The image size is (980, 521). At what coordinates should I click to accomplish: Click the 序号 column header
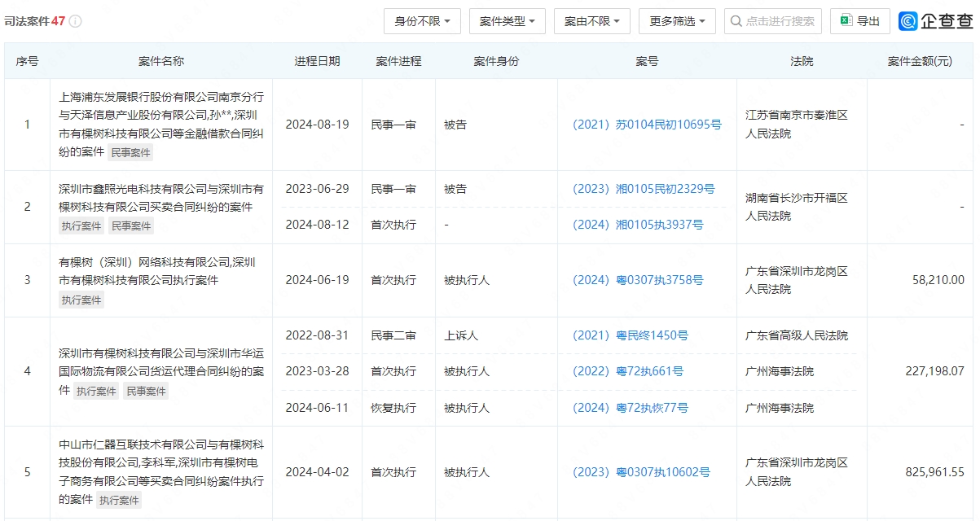point(27,61)
